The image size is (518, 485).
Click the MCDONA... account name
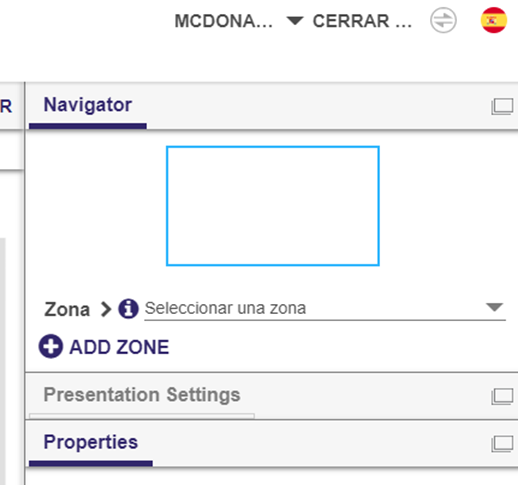224,21
